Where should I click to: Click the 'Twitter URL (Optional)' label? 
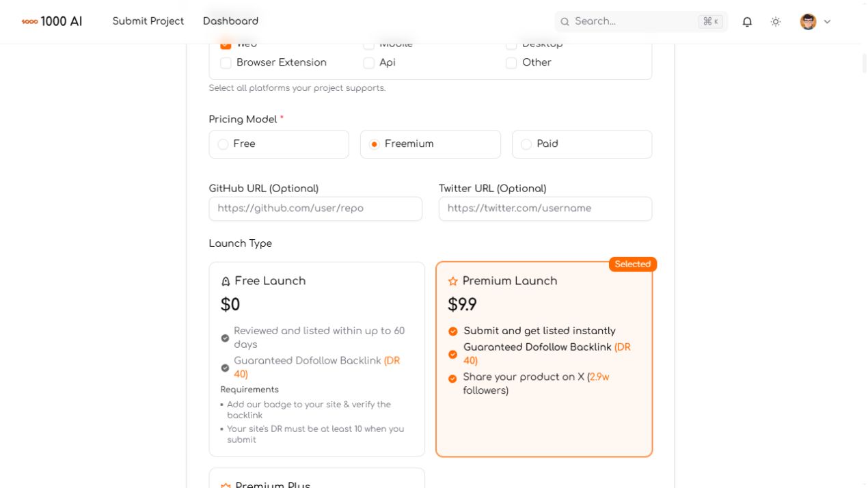493,189
